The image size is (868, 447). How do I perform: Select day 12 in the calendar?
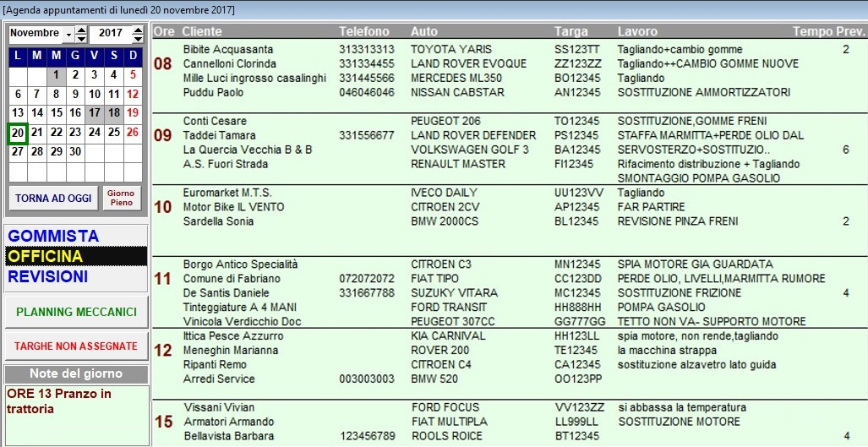[x=133, y=94]
